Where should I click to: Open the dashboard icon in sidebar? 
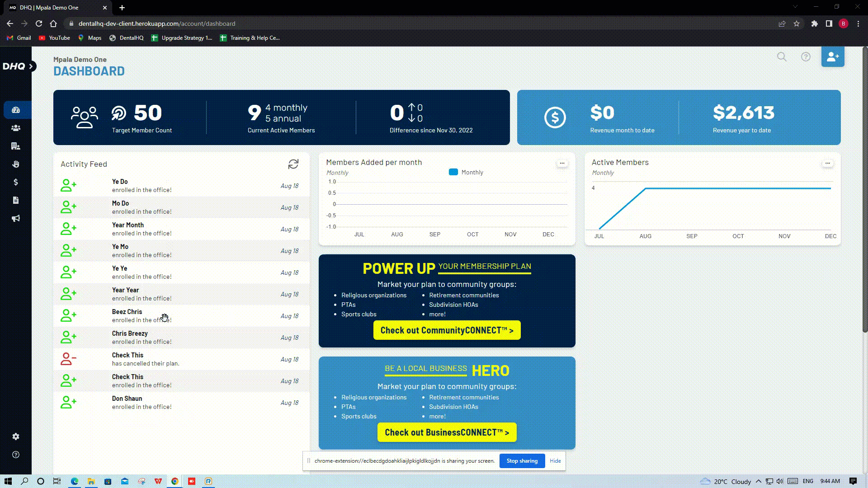coord(16,110)
